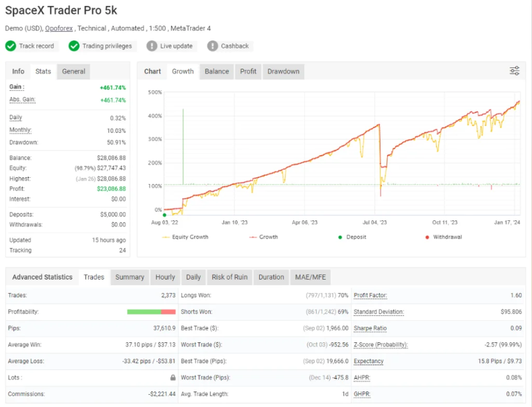
Task: Click Longs Won 70% value
Action: click(343, 295)
